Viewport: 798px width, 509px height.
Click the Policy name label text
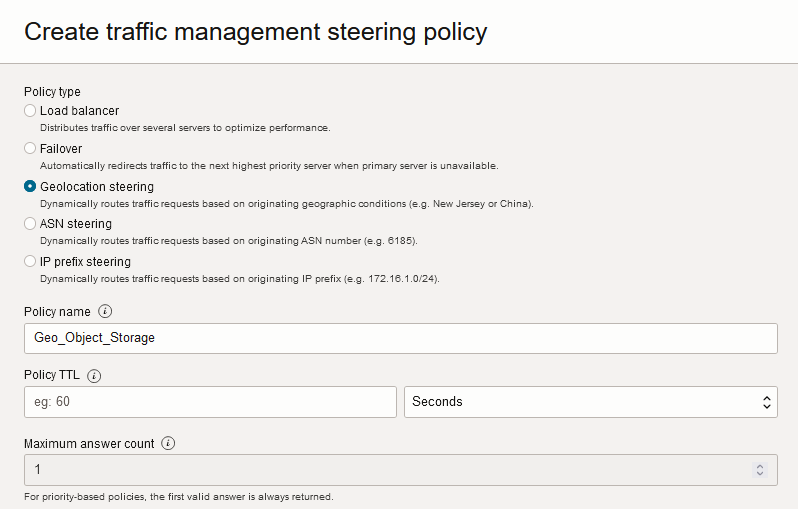[57, 312]
